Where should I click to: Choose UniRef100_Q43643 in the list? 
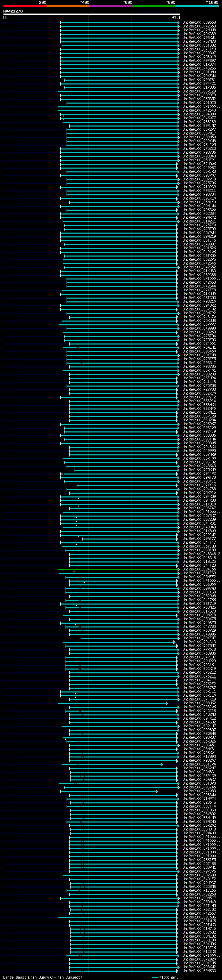pyautogui.click(x=199, y=467)
